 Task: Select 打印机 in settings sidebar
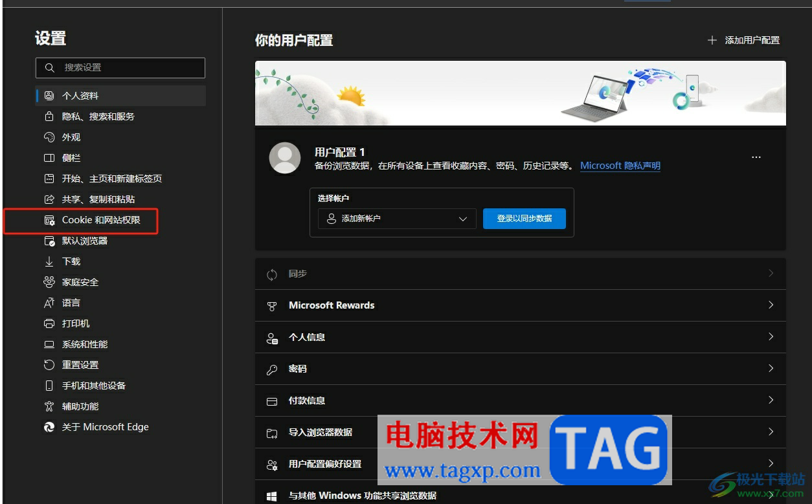click(x=120, y=323)
